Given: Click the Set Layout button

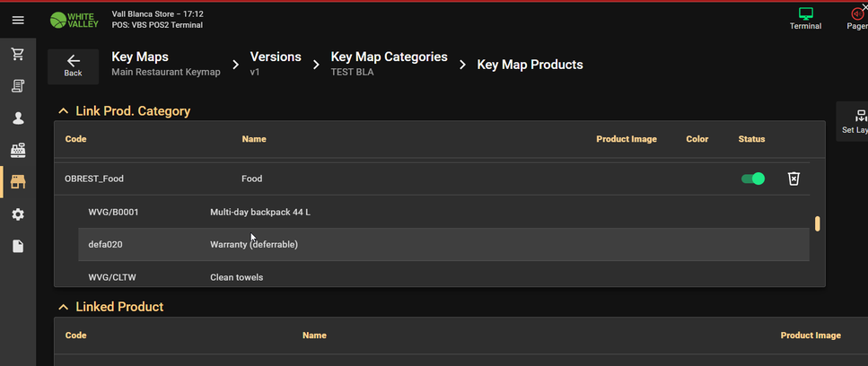Looking at the screenshot, I should (x=855, y=121).
